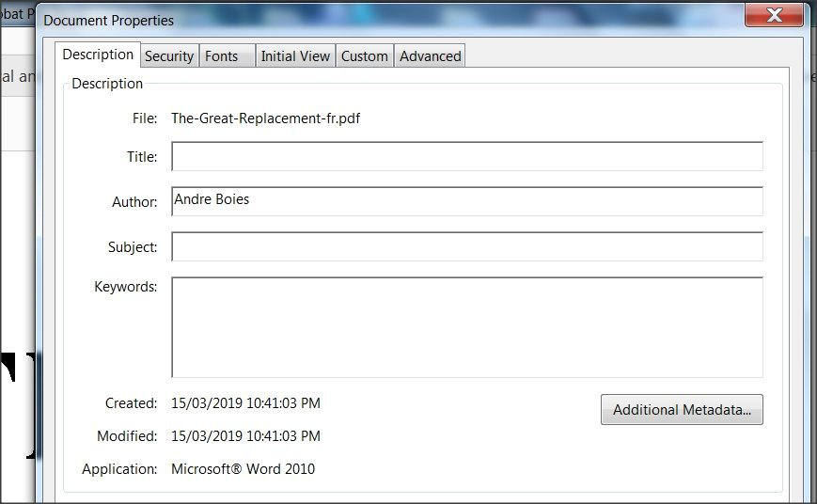Screen dimensions: 817x504
Task: Open the Advanced tab
Action: click(430, 55)
